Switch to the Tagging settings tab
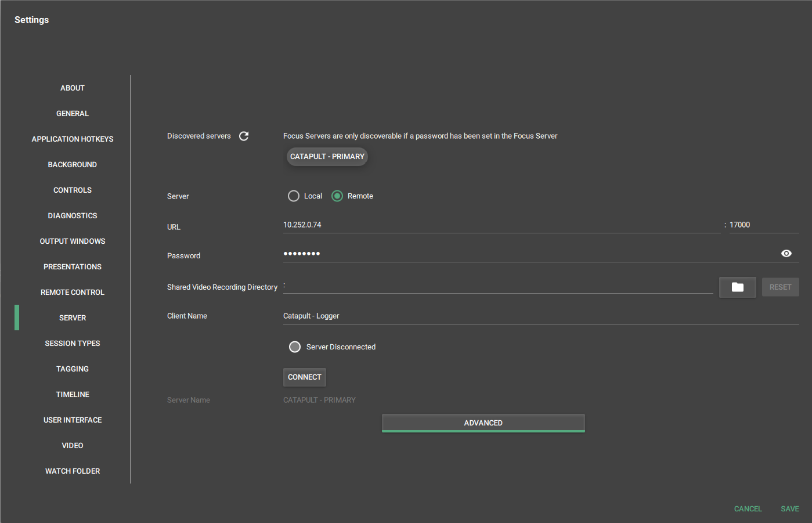 click(x=73, y=369)
